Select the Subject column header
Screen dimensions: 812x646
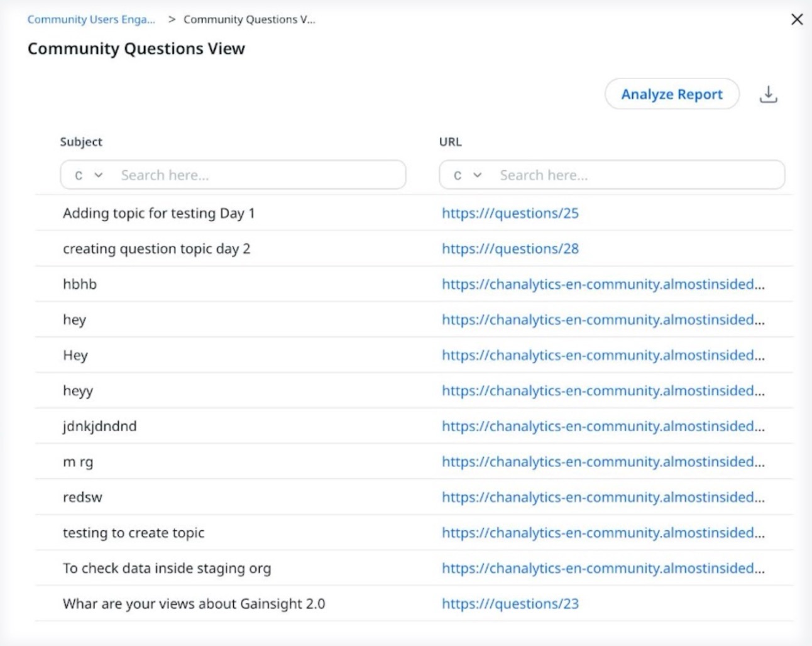click(82, 141)
